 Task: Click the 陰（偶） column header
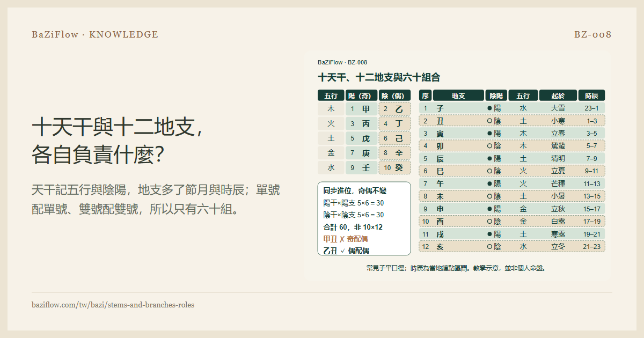(x=395, y=95)
